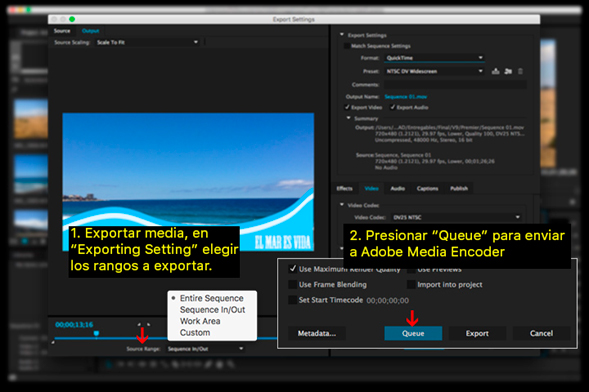The width and height of the screenshot is (589, 392).
Task: Open the Publish tab
Action: 459,188
